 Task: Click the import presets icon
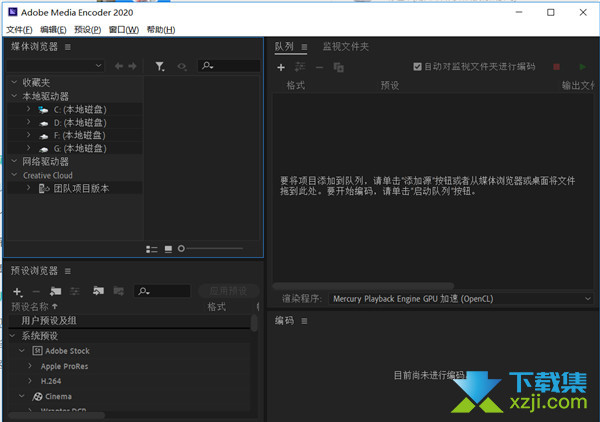(x=98, y=291)
